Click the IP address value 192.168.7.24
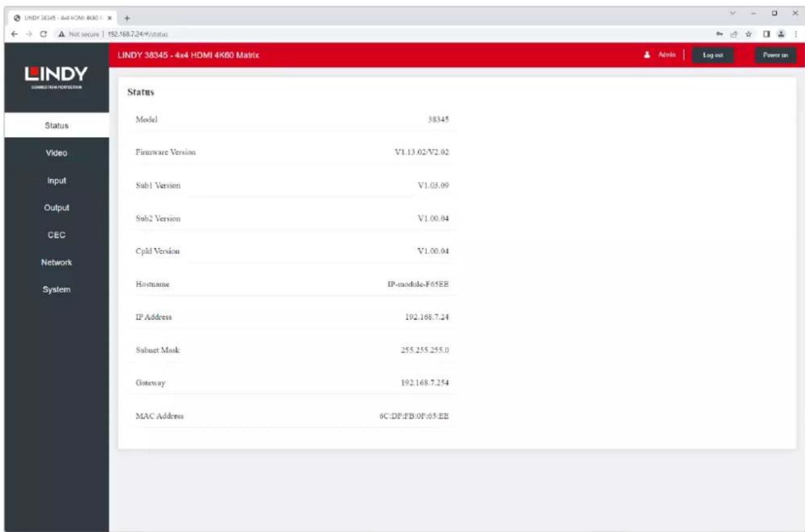This screenshot has height=532, width=805. pyautogui.click(x=428, y=317)
